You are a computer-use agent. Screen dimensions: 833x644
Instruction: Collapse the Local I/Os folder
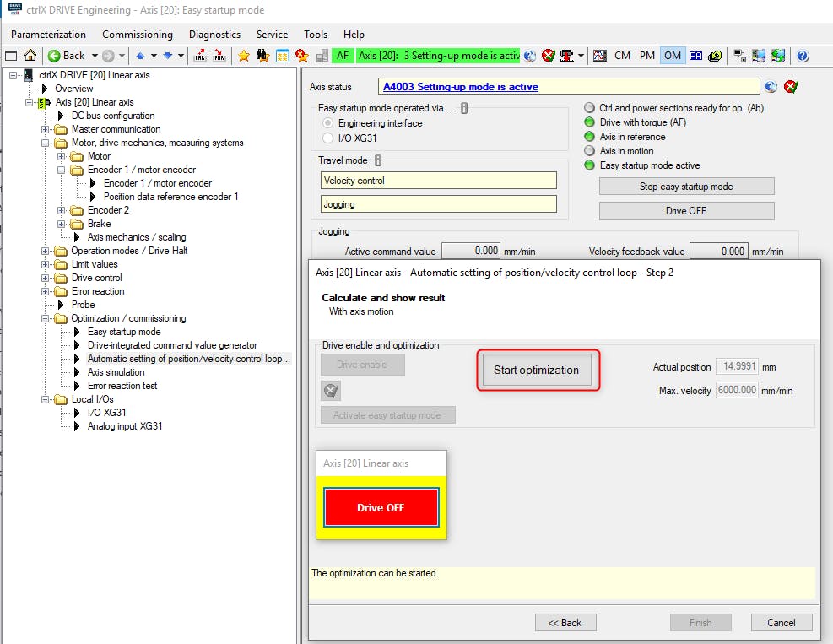point(46,399)
